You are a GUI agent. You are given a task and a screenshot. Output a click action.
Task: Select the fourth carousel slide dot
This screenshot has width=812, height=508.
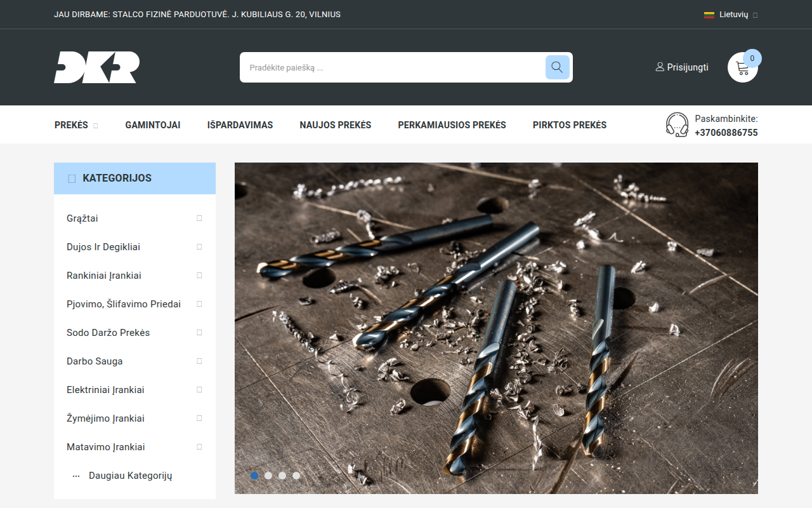(x=296, y=475)
